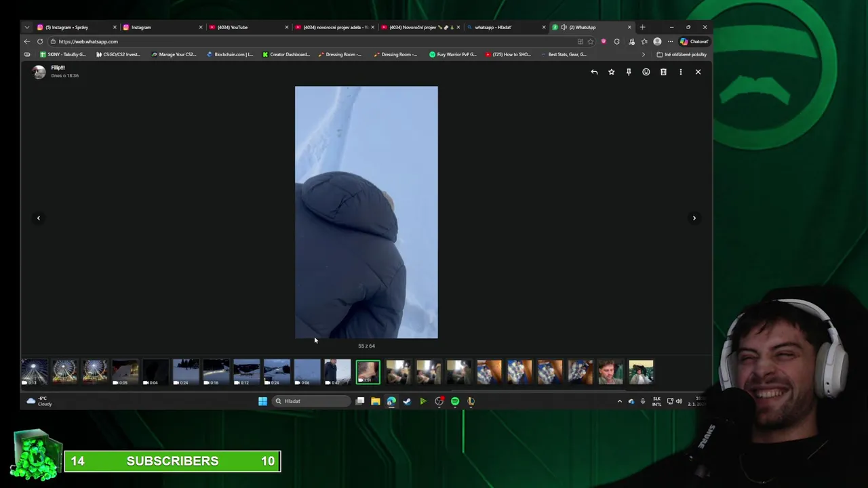Open the Blockchain.com bookmark
Viewport: 868px width, 488px height.
(230, 54)
